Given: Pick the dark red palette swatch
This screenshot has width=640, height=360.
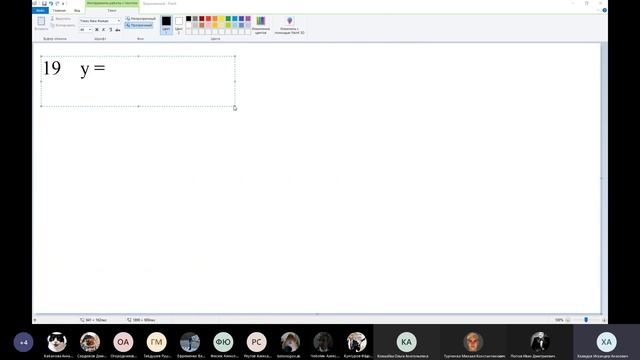Looking at the screenshot, I should pos(202,18).
